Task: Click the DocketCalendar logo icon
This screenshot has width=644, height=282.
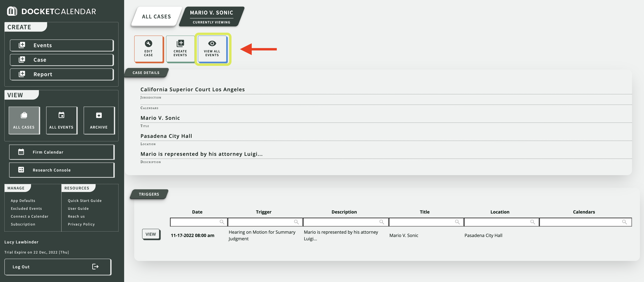Action: (x=12, y=11)
